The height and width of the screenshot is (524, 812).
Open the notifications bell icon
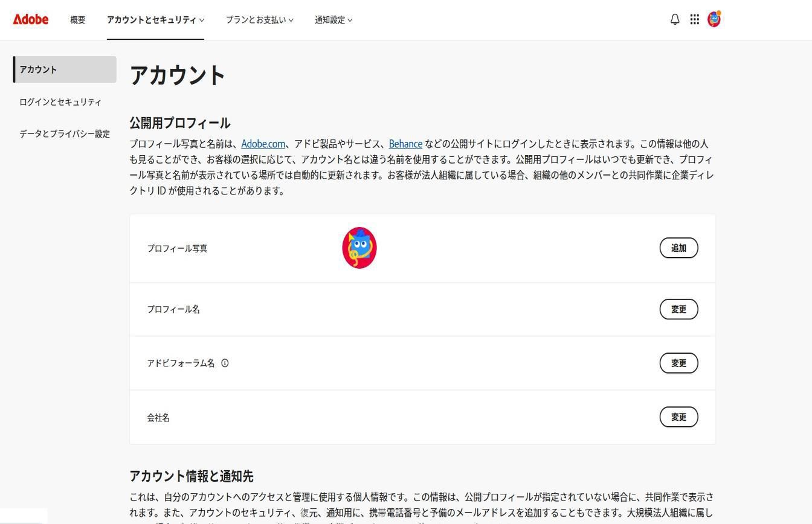674,19
